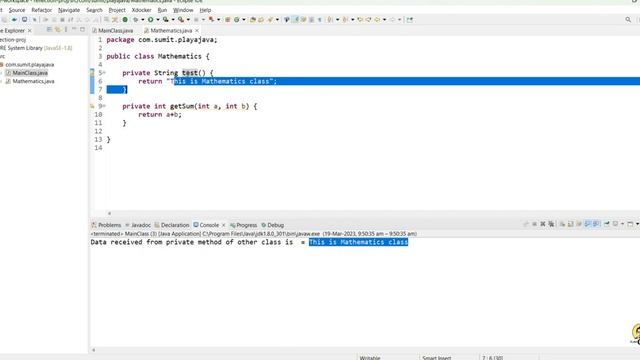Open Run button dropdown arrow

point(158,20)
